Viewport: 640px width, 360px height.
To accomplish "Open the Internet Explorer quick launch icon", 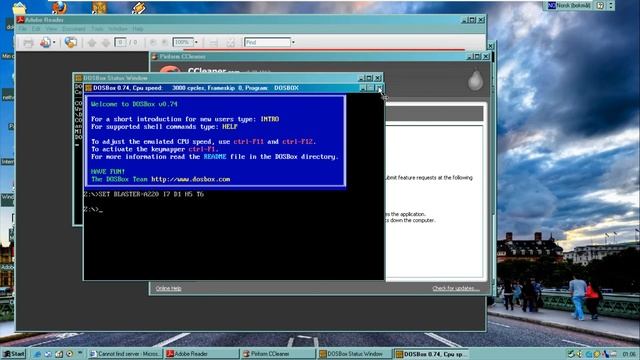I will pos(38,354).
